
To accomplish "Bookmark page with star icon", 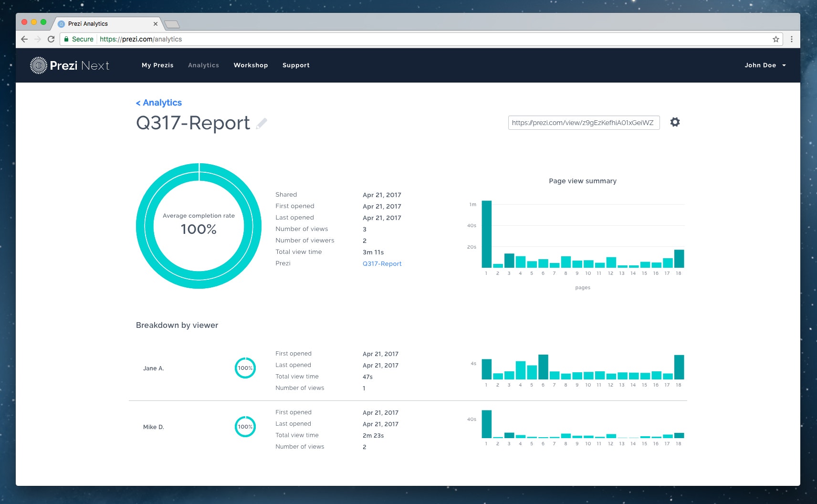I will (776, 39).
